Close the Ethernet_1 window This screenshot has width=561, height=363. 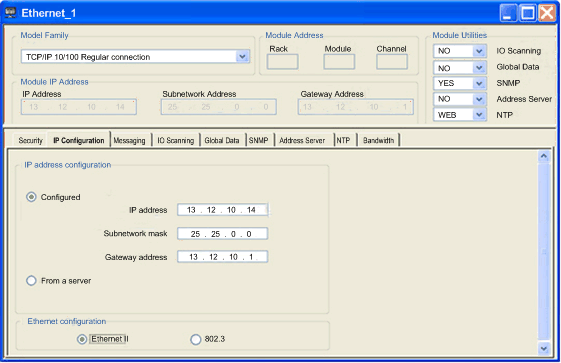547,13
